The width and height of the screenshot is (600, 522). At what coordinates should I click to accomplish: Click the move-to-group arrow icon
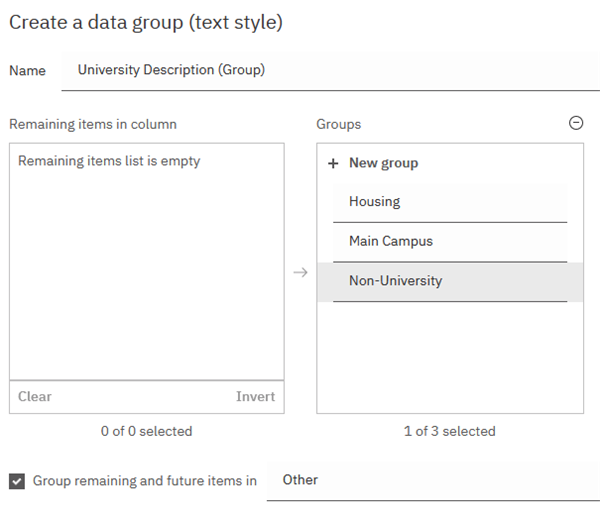(300, 272)
